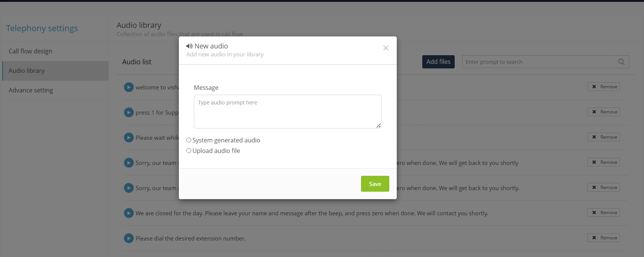Open Call flow design settings
The height and width of the screenshot is (257, 644).
(x=30, y=51)
